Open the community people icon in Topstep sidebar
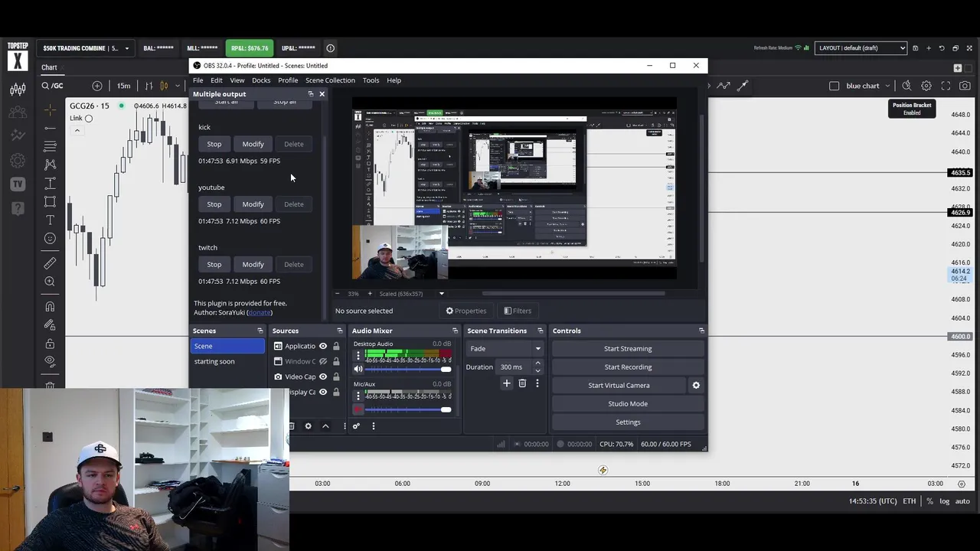Viewport: 980px width, 551px height. tap(18, 112)
